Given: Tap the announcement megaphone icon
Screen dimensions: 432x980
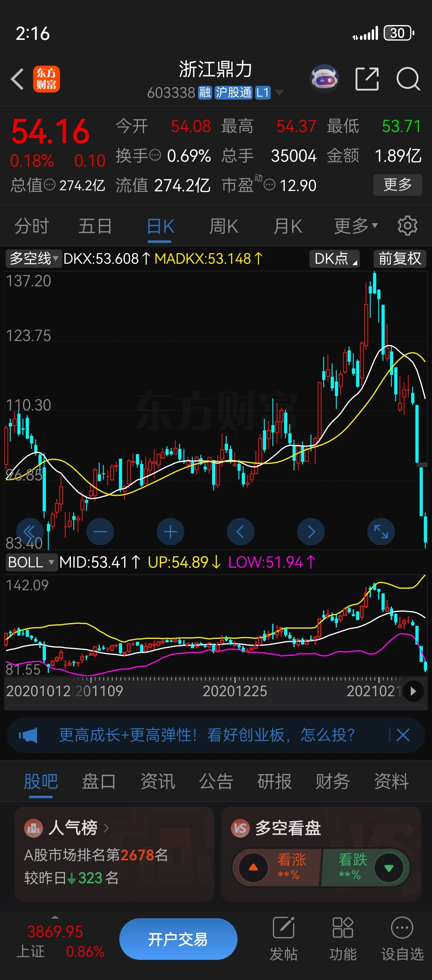Looking at the screenshot, I should point(28,735).
